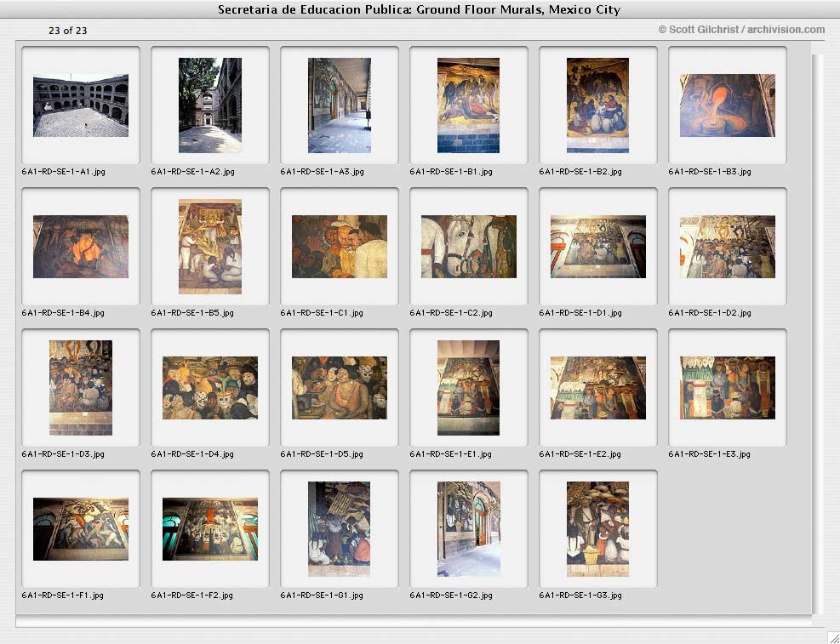Click the filename label 6A1-RD-SE-1-F2.jpg

pyautogui.click(x=191, y=596)
